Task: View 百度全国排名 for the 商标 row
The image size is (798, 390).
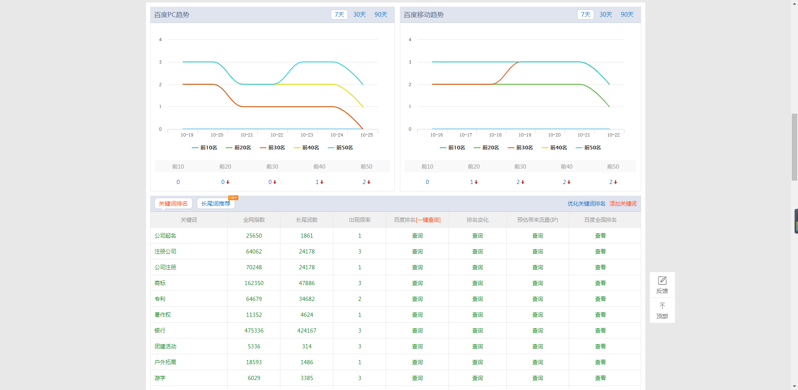Action: pos(601,283)
